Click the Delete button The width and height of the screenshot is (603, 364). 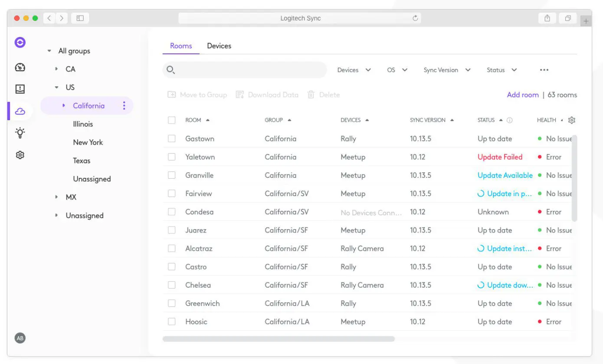point(324,95)
